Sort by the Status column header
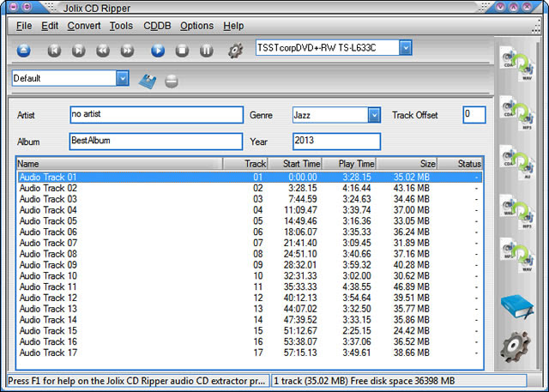This screenshot has height=392, width=549. pyautogui.click(x=460, y=164)
